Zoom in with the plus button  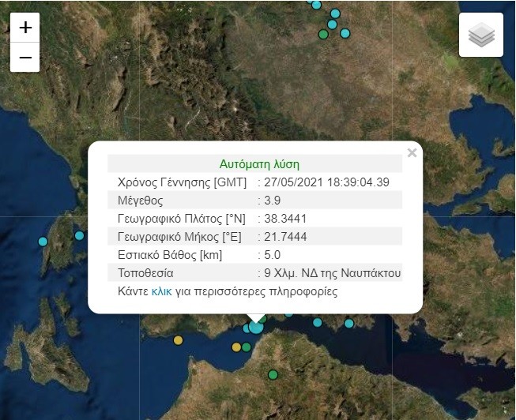coord(25,28)
